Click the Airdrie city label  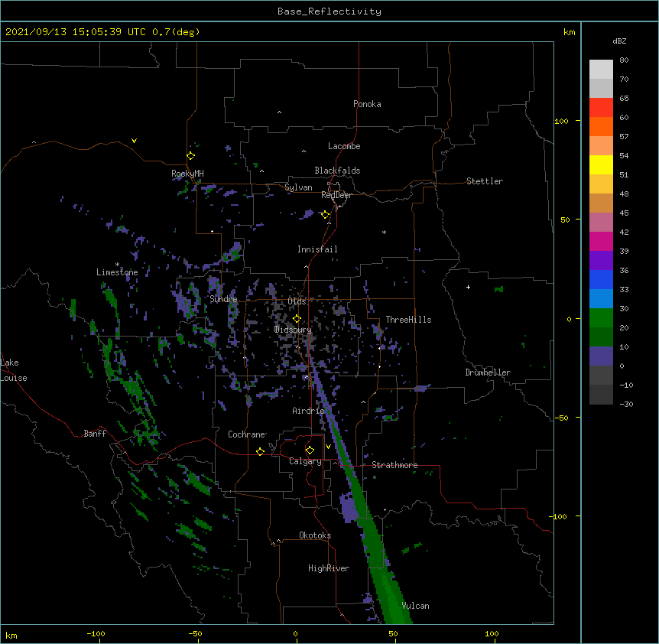point(309,411)
